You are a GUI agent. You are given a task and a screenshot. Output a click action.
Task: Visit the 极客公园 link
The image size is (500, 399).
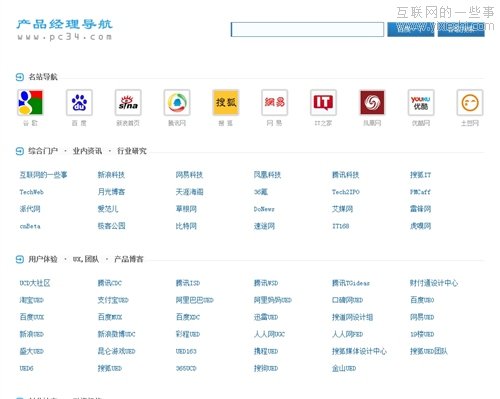click(x=111, y=226)
